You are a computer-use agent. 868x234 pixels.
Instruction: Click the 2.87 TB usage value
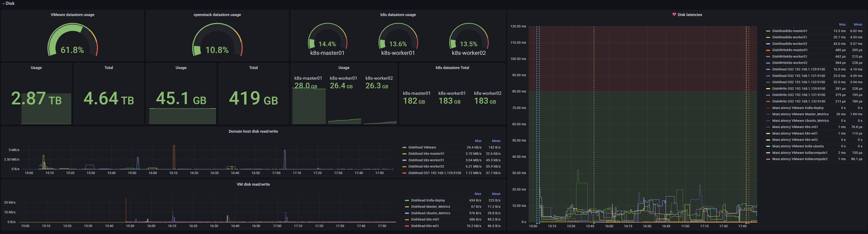(x=36, y=98)
